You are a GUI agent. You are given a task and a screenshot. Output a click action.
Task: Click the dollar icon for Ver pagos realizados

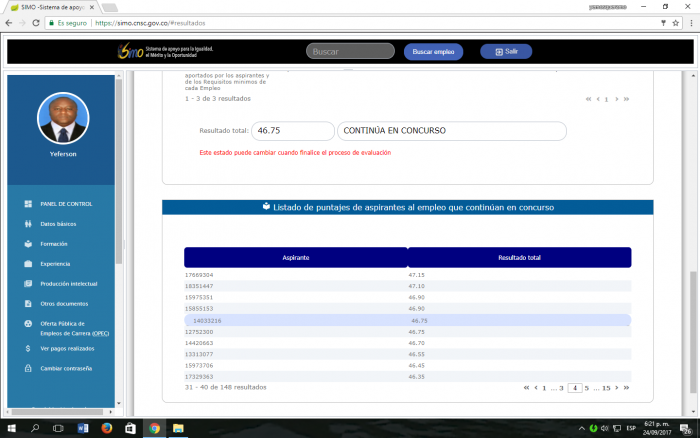click(27, 348)
